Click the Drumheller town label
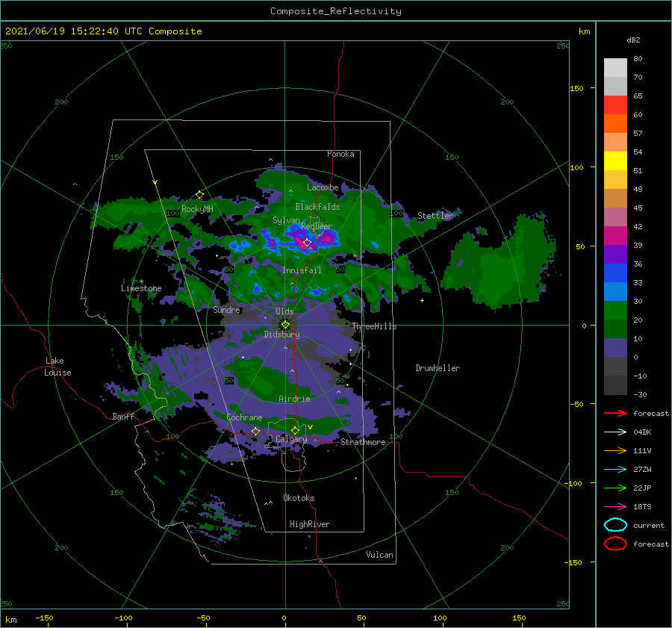 click(x=438, y=368)
